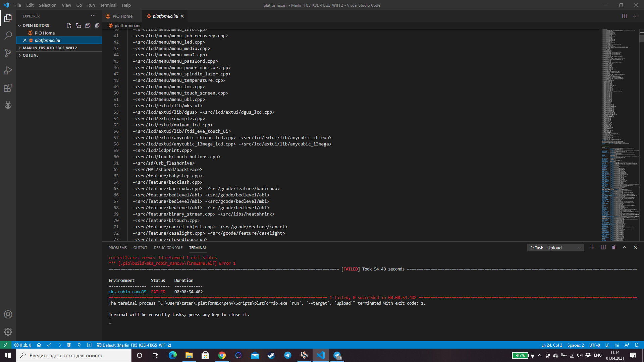The width and height of the screenshot is (644, 362).
Task: Change end of line sequence LF
Action: (607, 345)
